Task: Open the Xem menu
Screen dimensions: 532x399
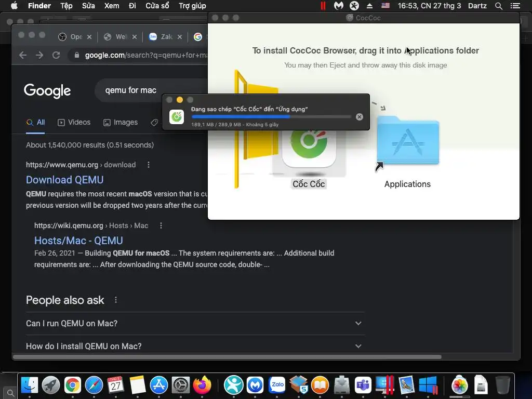Action: [112, 6]
